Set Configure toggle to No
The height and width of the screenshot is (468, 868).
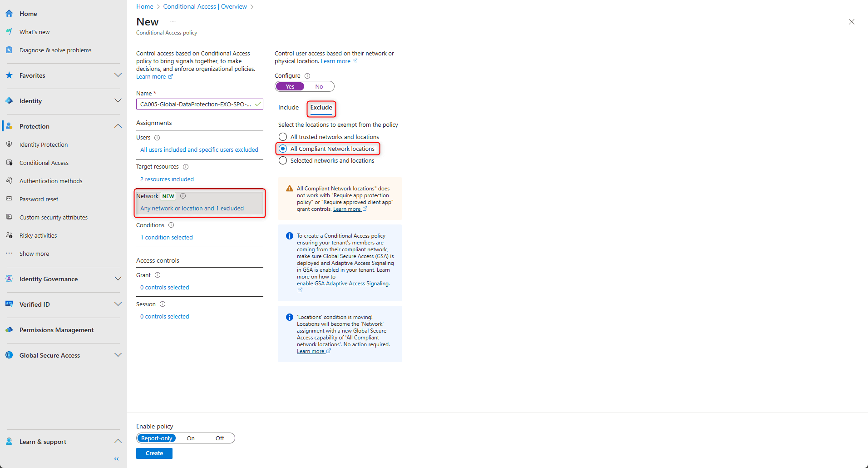pyautogui.click(x=319, y=86)
